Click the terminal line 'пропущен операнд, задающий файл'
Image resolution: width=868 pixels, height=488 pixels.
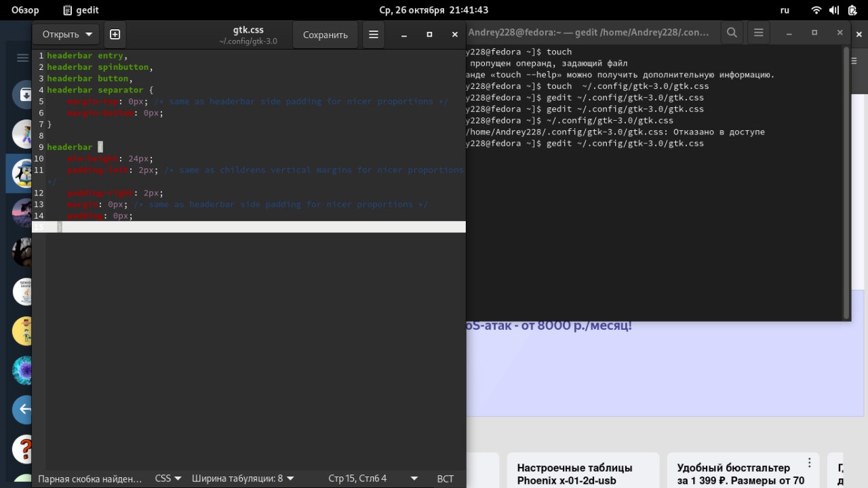[x=548, y=63]
